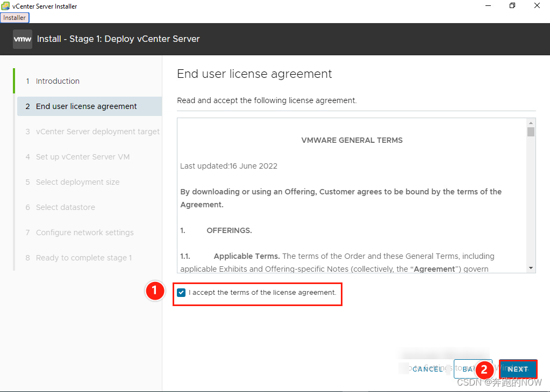The height and width of the screenshot is (392, 550).
Task: Select step 5 Select deployment size
Action: pos(72,182)
